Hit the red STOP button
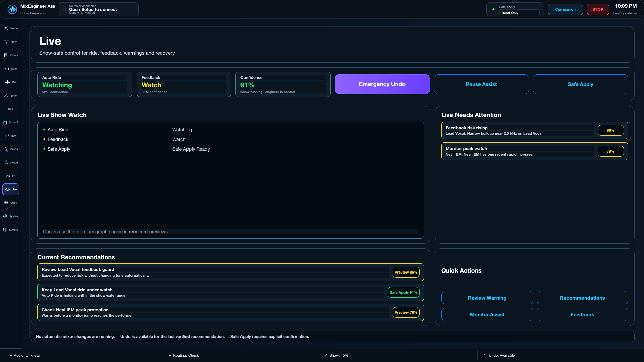The height and width of the screenshot is (362, 644). pyautogui.click(x=598, y=9)
